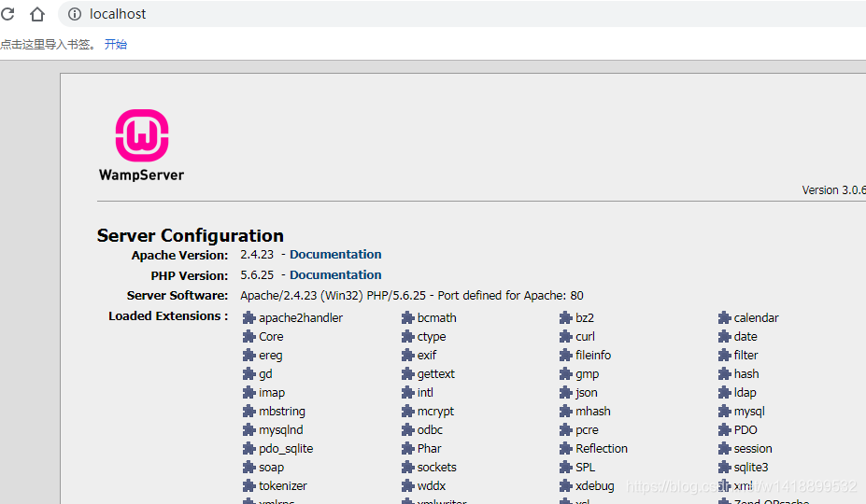Viewport: 866px width, 504px height.
Task: Click the Server Configuration heading
Action: click(x=190, y=236)
